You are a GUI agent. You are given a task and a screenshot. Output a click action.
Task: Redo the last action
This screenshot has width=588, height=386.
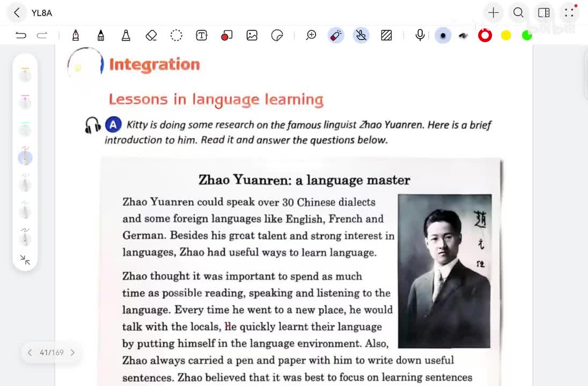[x=42, y=35]
